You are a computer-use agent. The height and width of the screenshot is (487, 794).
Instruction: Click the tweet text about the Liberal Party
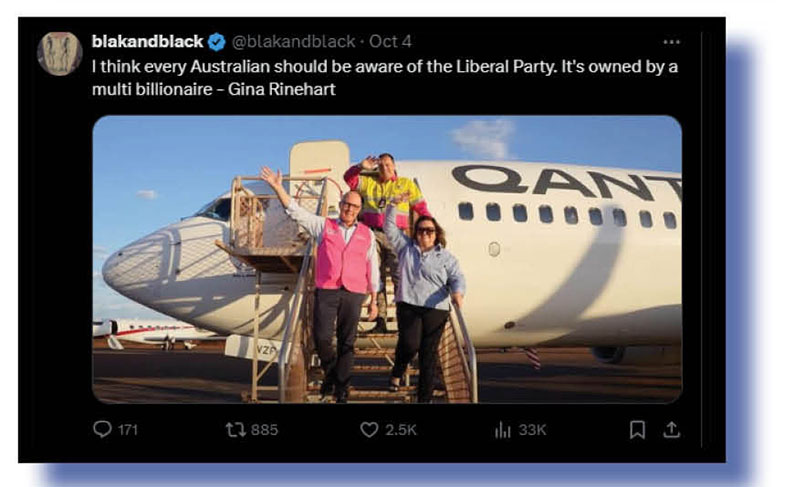tap(385, 78)
